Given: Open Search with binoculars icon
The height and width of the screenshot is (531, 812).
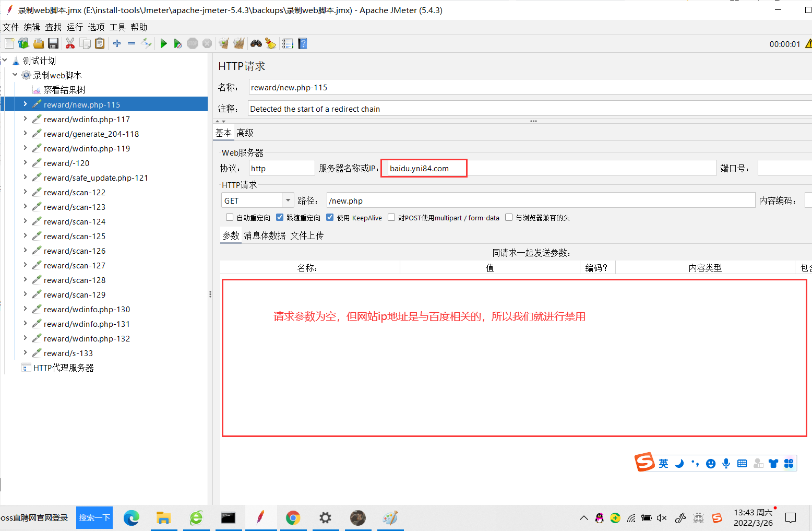Looking at the screenshot, I should point(256,43).
